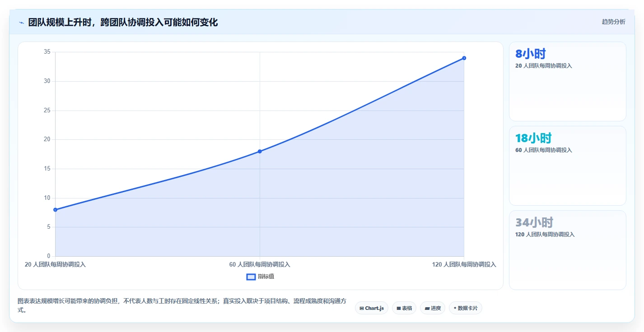644x332 pixels.
Task: Click the 进度 tag
Action: (433, 308)
